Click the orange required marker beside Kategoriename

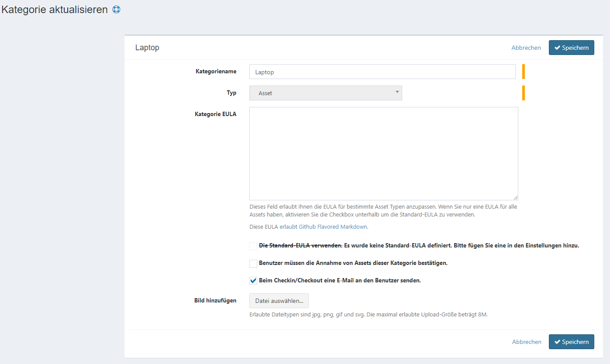tap(523, 71)
